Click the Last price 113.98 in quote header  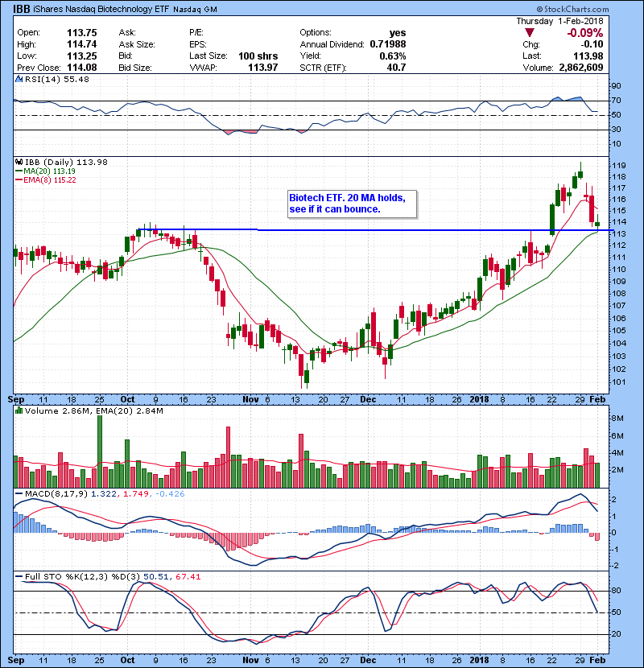tap(588, 56)
